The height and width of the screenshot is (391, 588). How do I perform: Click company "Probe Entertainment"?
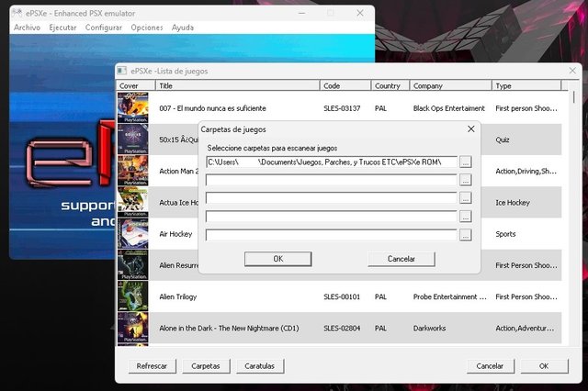pyautogui.click(x=449, y=296)
